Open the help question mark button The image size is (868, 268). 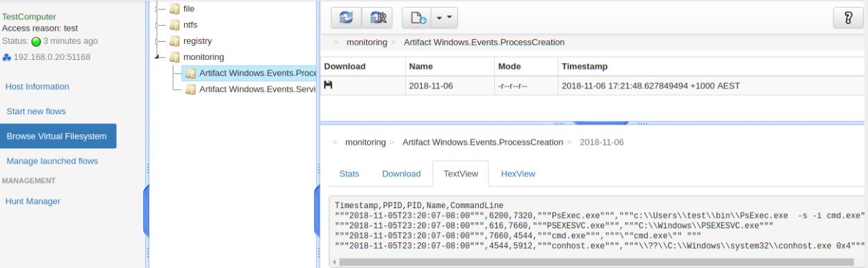pyautogui.click(x=848, y=17)
